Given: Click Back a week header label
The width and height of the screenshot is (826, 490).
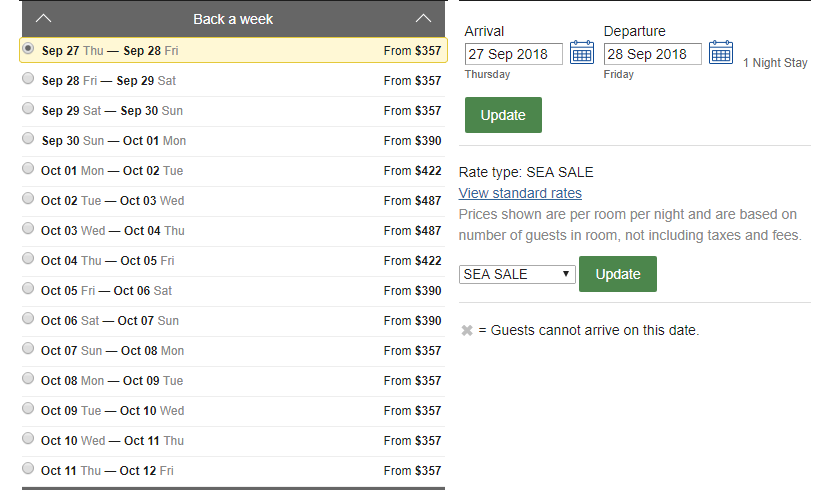Looking at the screenshot, I should point(233,19).
